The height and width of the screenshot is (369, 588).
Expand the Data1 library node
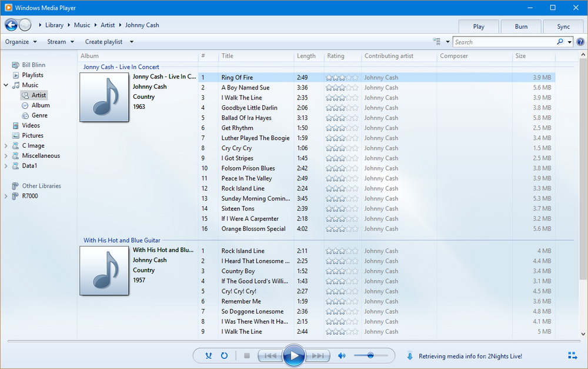click(6, 166)
